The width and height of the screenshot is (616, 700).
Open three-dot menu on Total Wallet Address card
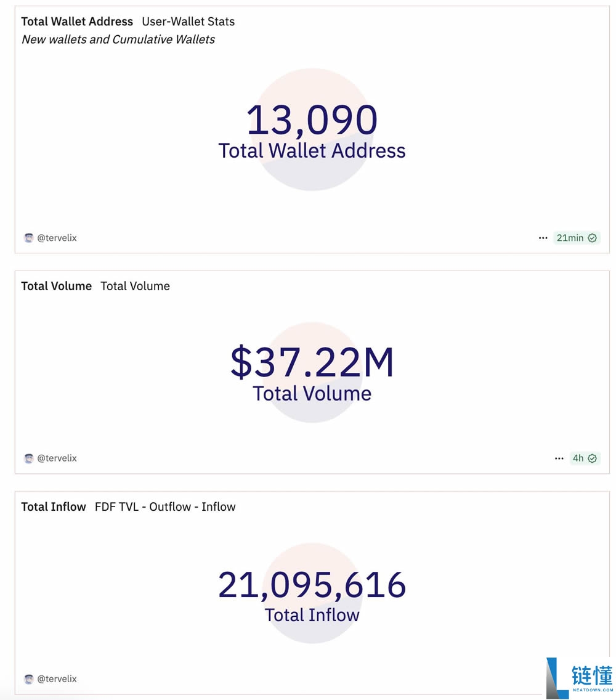click(x=543, y=238)
